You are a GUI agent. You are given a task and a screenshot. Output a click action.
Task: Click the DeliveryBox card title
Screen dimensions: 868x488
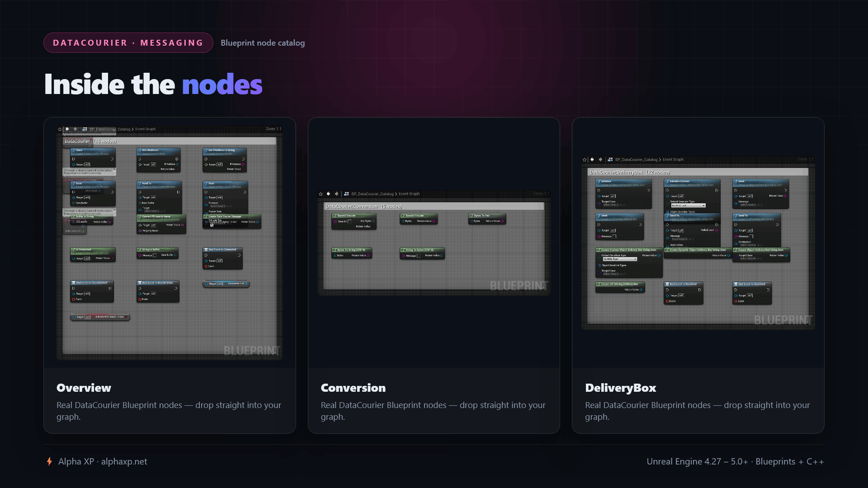(621, 388)
